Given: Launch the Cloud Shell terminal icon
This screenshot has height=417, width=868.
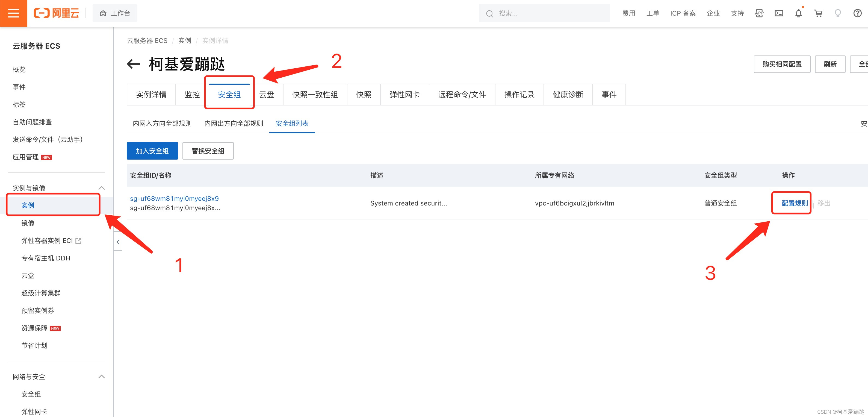Looking at the screenshot, I should pos(779,13).
